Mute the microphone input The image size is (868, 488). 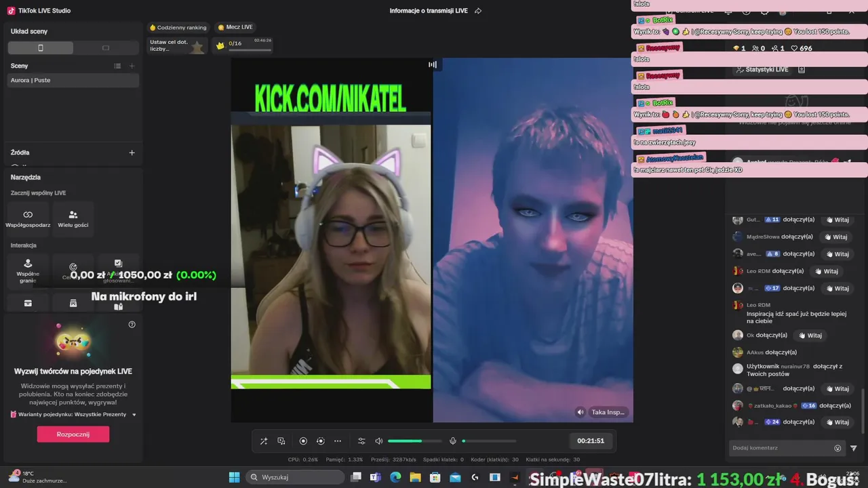coord(453,441)
